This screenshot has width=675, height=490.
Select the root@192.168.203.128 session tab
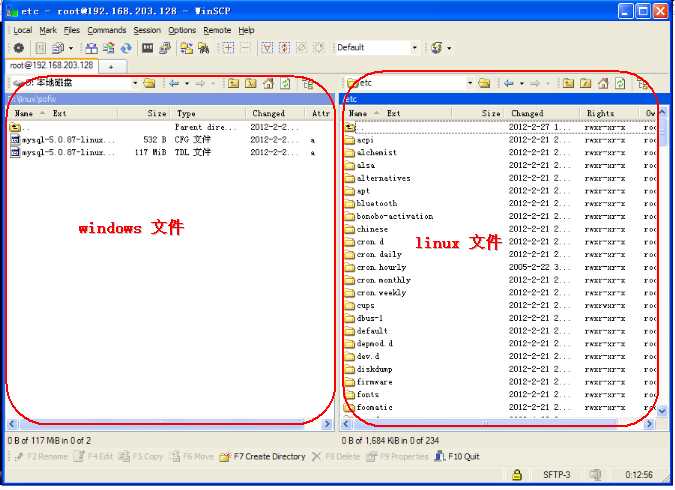tap(52, 65)
